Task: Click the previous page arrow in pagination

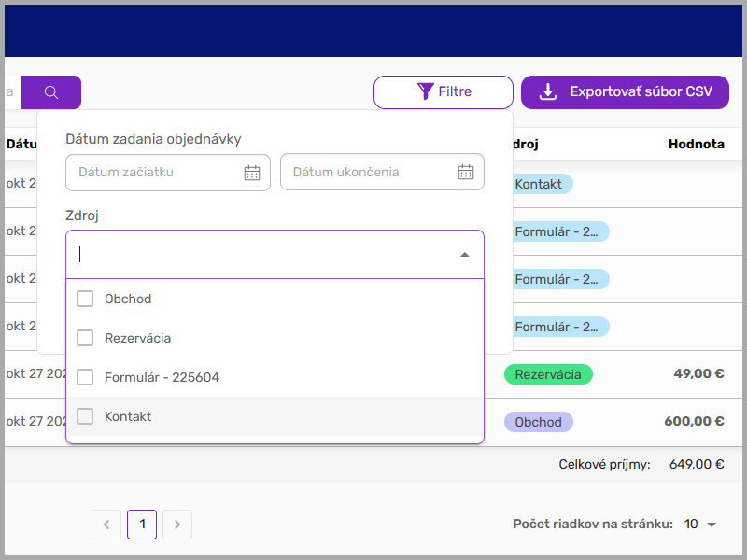Action: pos(106,525)
